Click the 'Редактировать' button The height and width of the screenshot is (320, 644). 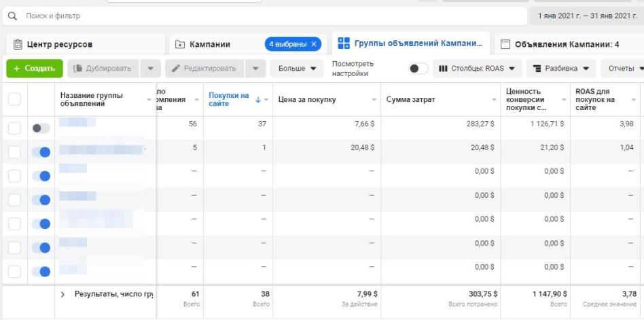[204, 69]
